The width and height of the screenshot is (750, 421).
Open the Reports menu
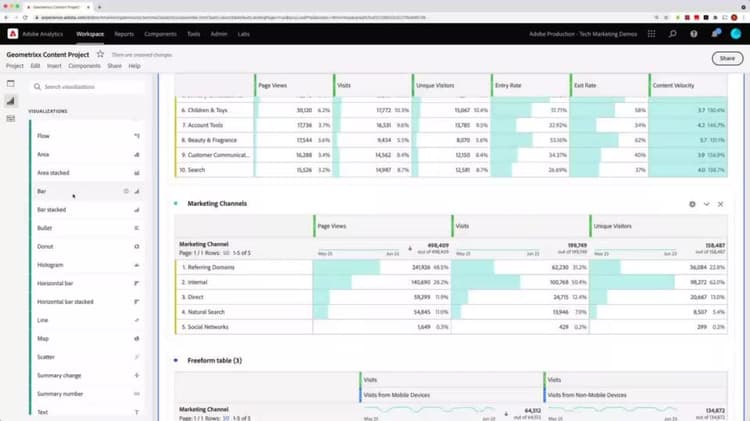coord(124,34)
